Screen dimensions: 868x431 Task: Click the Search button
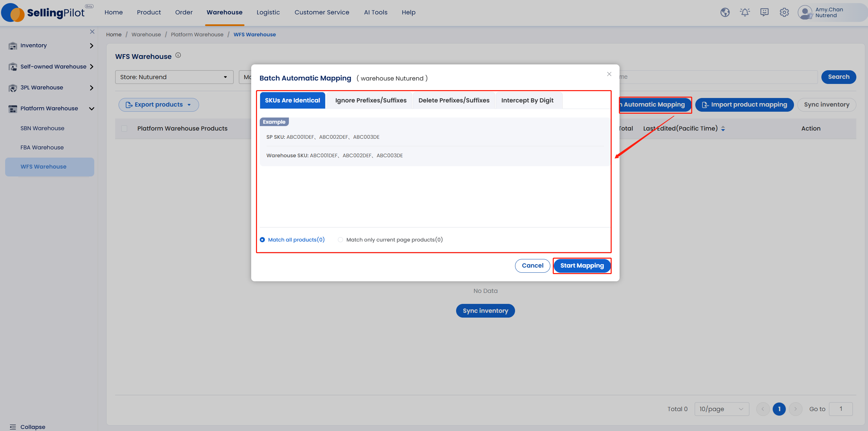click(839, 77)
